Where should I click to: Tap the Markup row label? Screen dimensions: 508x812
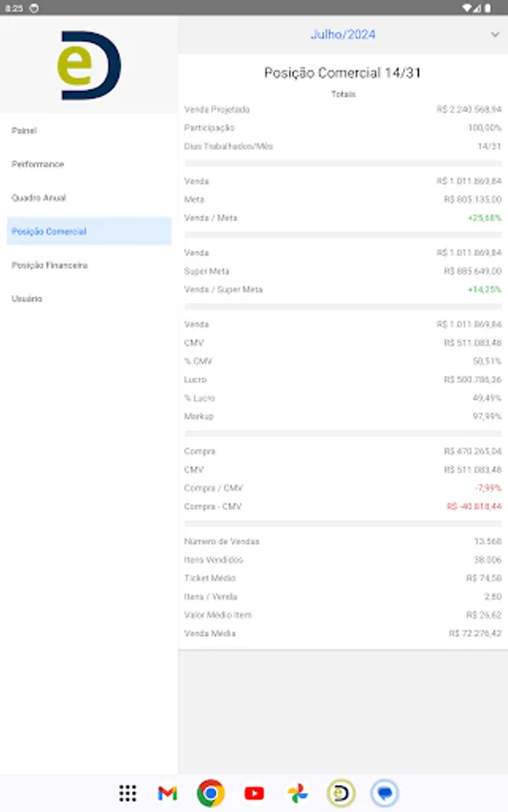pyautogui.click(x=199, y=416)
